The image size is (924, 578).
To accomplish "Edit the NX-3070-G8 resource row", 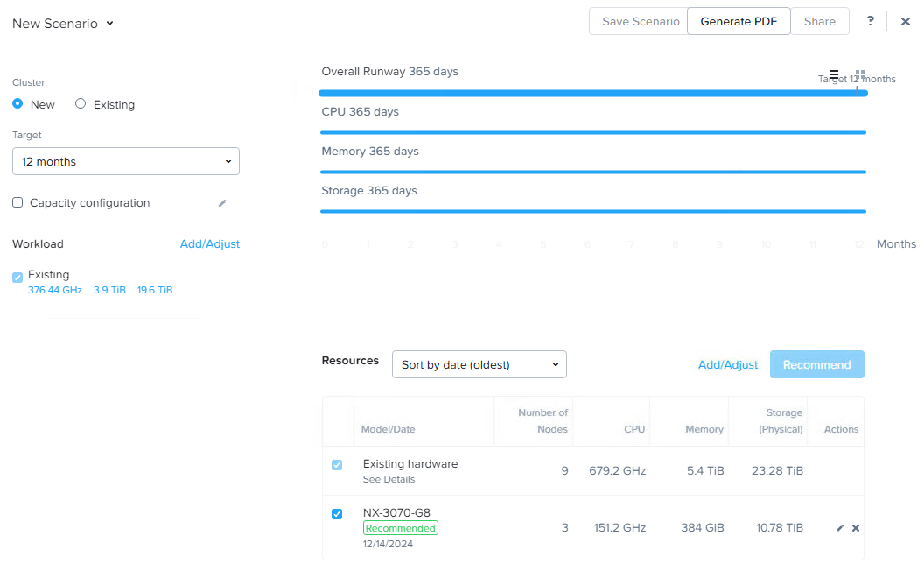I will (840, 528).
